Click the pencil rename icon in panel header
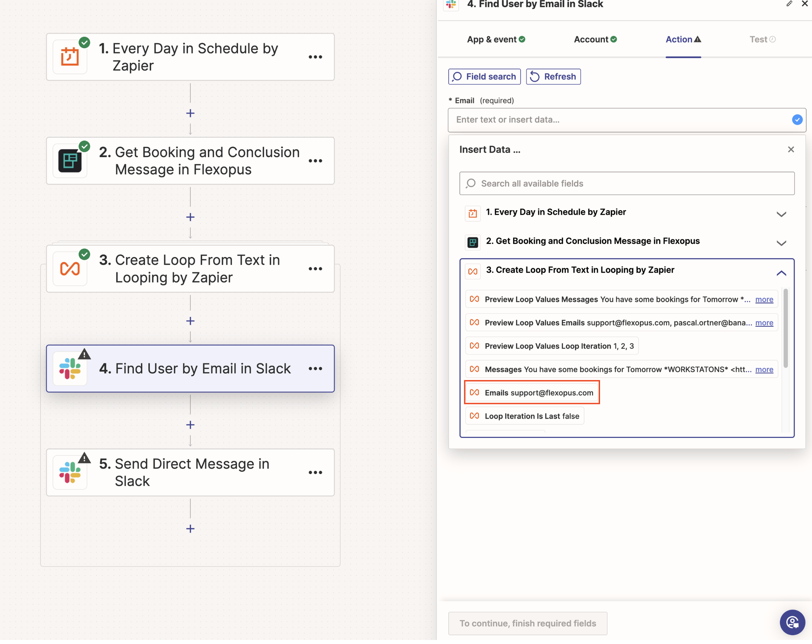The image size is (812, 644). point(789,4)
